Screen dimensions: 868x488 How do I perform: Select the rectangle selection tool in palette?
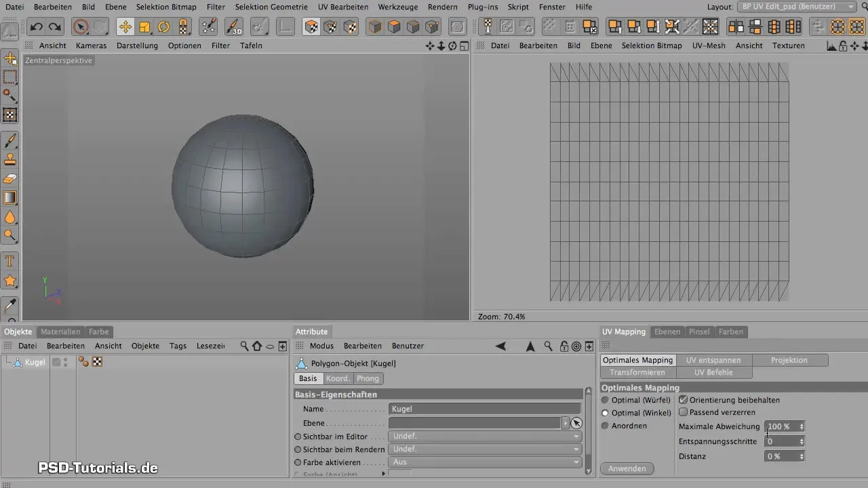pos(10,77)
